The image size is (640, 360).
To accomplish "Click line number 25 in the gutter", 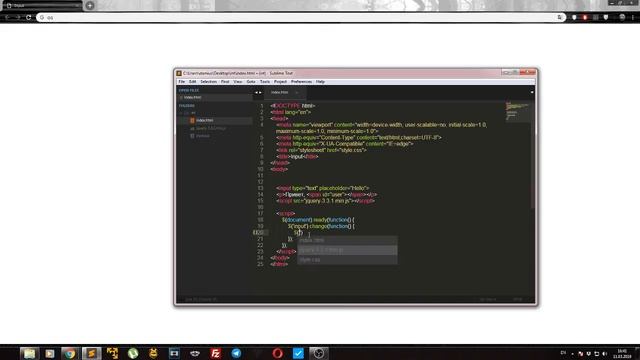I will pos(260,264).
